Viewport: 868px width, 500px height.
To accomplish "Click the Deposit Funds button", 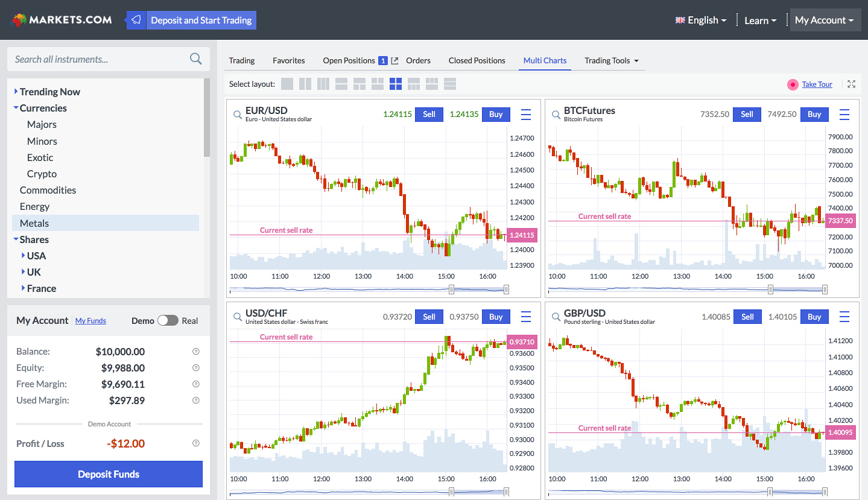I will coord(109,474).
